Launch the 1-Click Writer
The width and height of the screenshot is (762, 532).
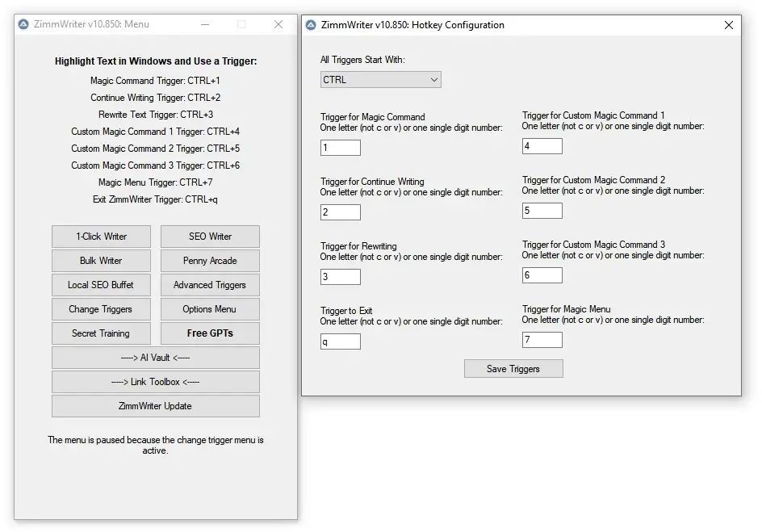(101, 236)
